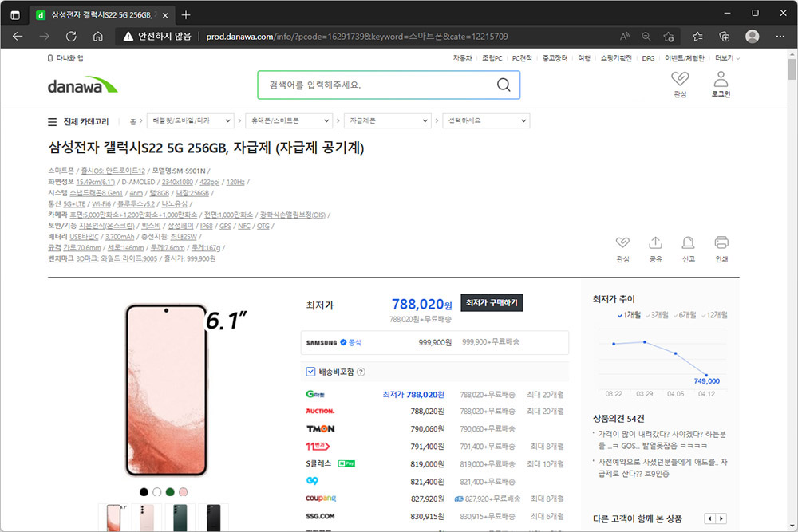Select 12개월 price trend period
798x532 pixels.
coord(714,315)
